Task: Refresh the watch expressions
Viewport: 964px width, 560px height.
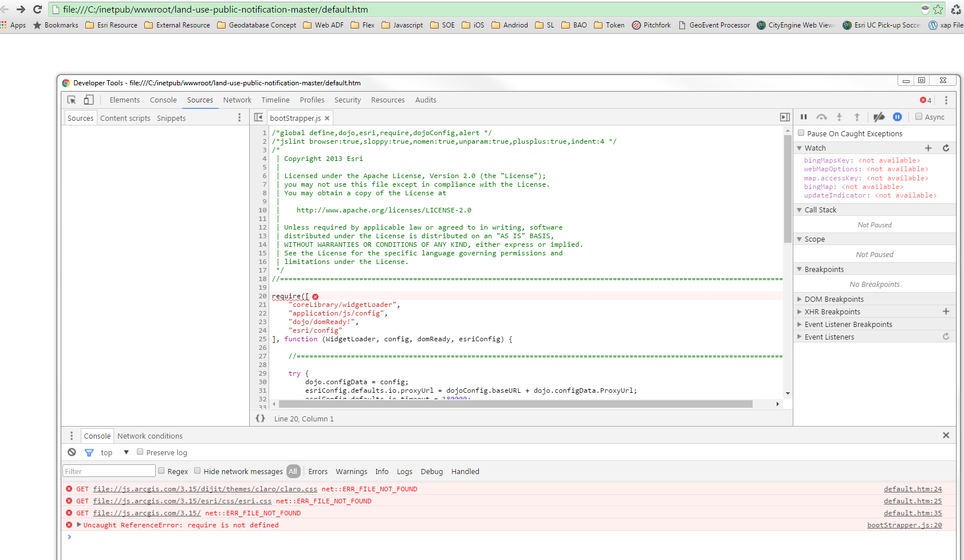Action: coord(946,148)
